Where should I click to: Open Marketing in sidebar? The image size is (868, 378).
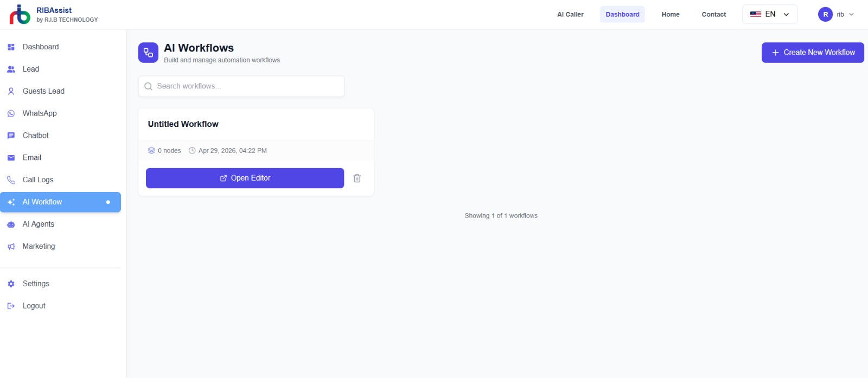60,247
